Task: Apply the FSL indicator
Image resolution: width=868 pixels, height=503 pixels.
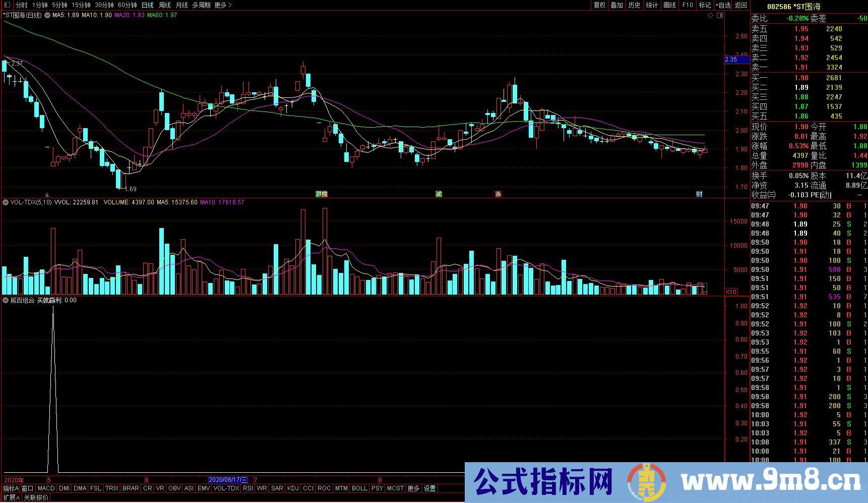Action: tap(96, 488)
